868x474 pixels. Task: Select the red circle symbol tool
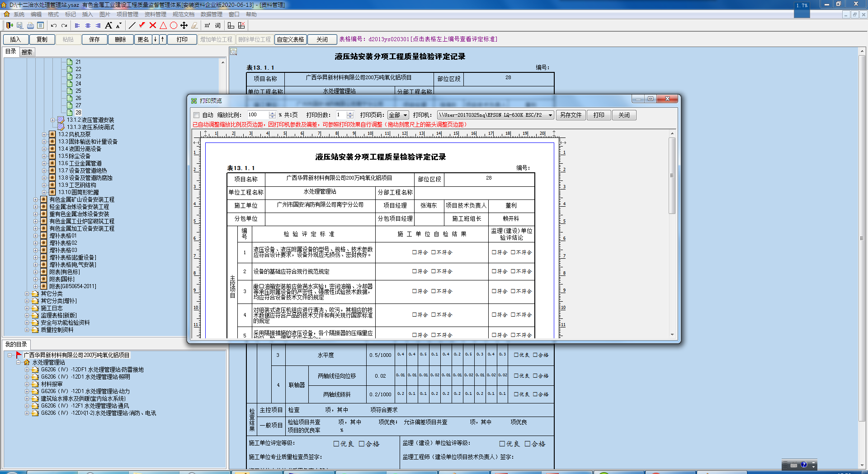174,25
